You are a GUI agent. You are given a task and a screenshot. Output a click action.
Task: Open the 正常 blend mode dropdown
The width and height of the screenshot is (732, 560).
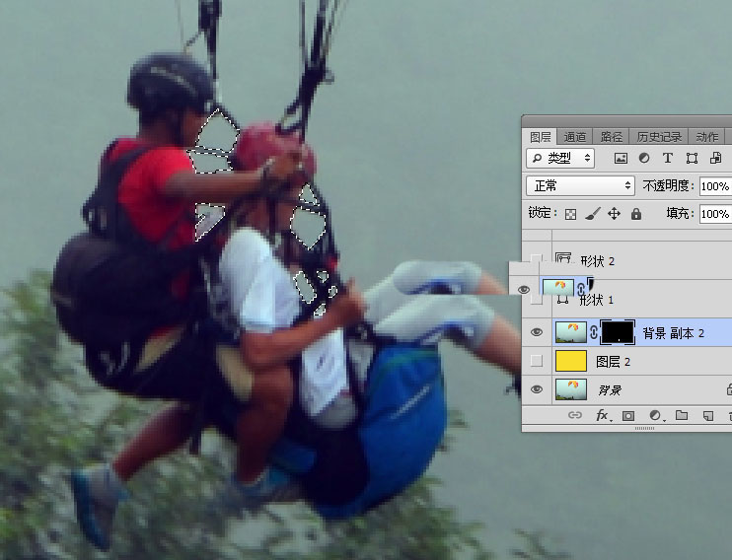pos(581,185)
